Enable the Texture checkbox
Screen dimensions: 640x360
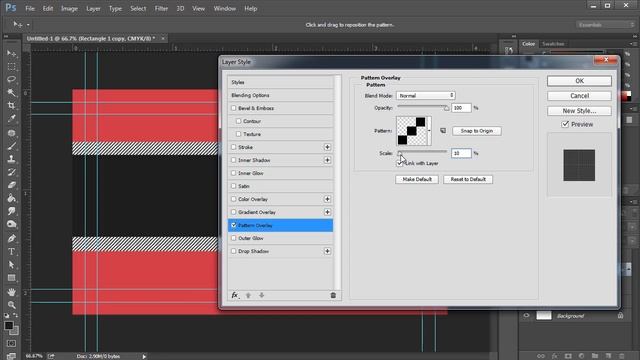(x=238, y=134)
